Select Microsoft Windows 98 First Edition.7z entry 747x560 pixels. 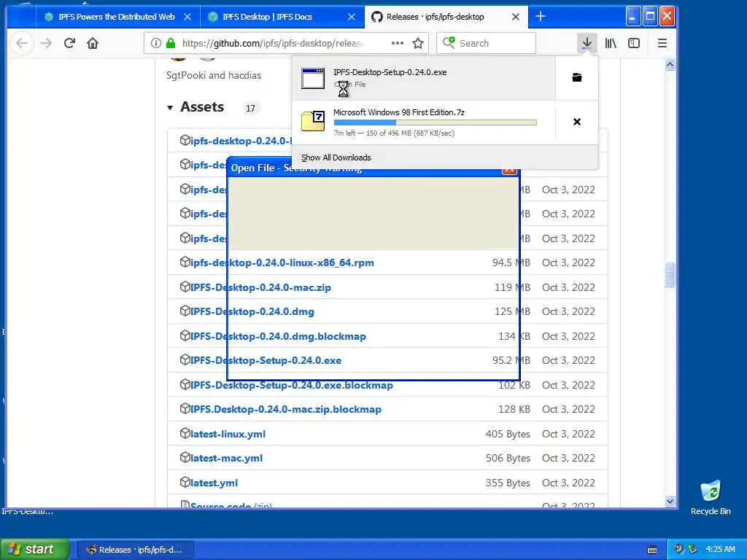(424, 122)
